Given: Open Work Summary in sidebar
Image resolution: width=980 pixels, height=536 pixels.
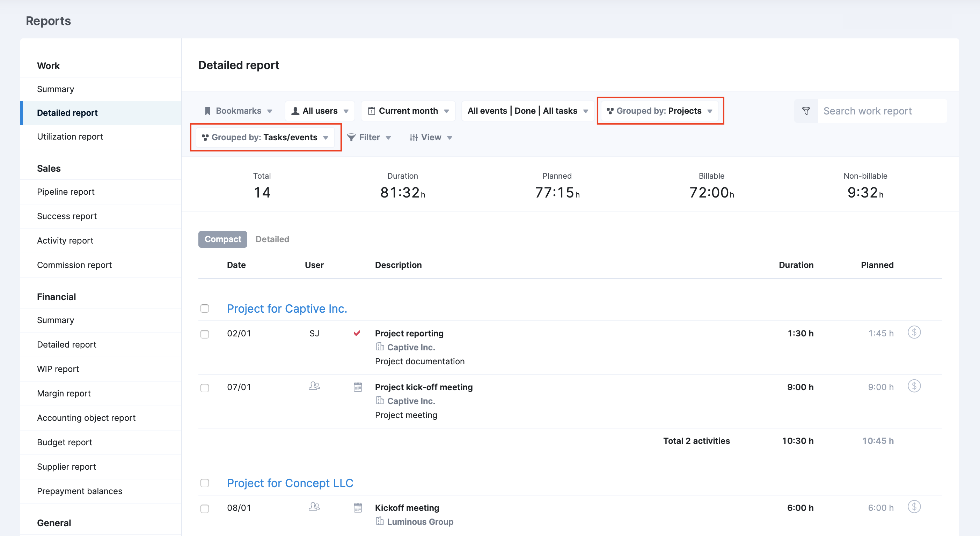Looking at the screenshot, I should [101, 89].
